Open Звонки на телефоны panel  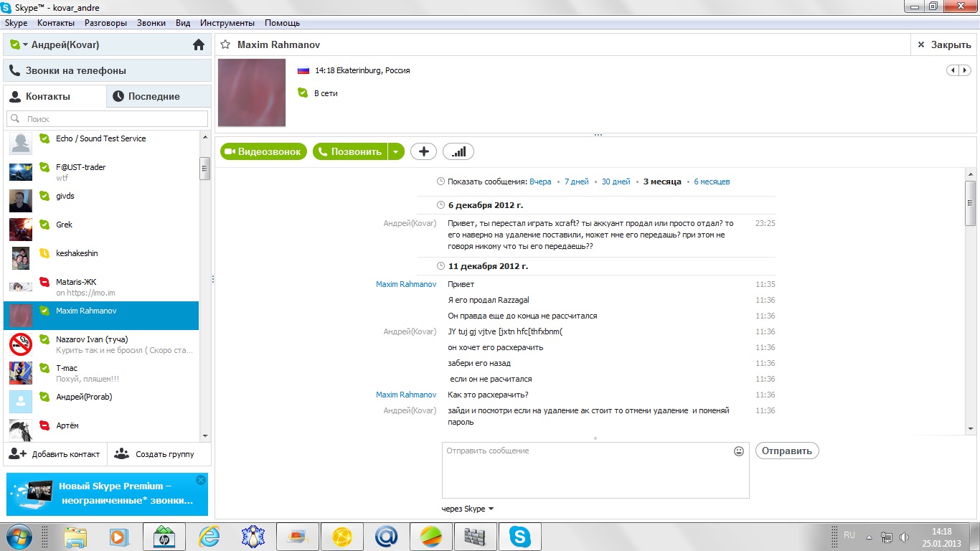point(108,70)
